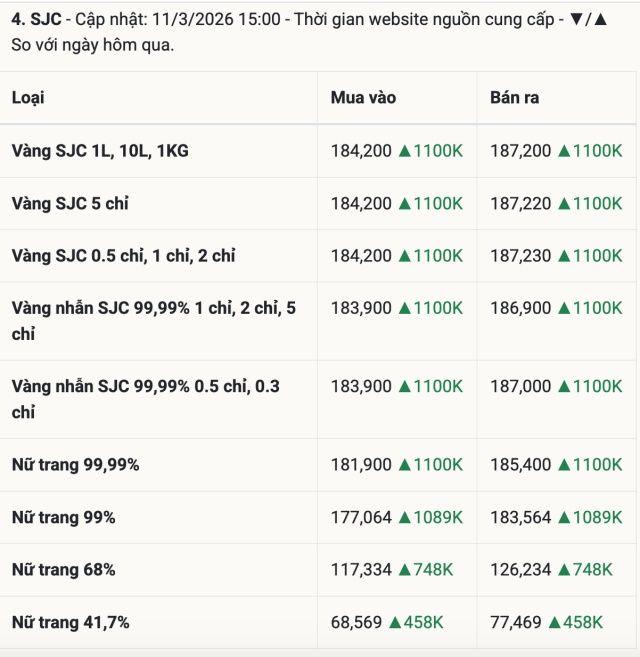
Task: Click the up arrow beside sell price 185,400
Action: tap(564, 465)
